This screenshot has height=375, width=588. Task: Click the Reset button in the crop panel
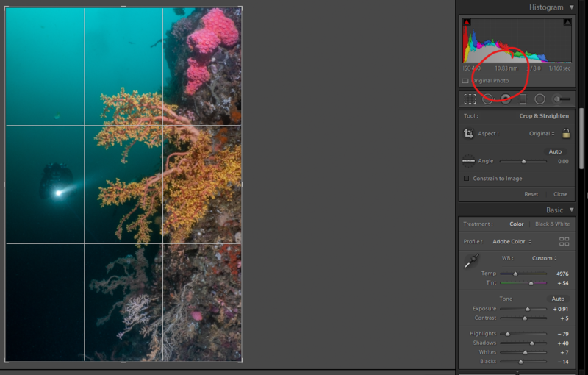point(531,194)
